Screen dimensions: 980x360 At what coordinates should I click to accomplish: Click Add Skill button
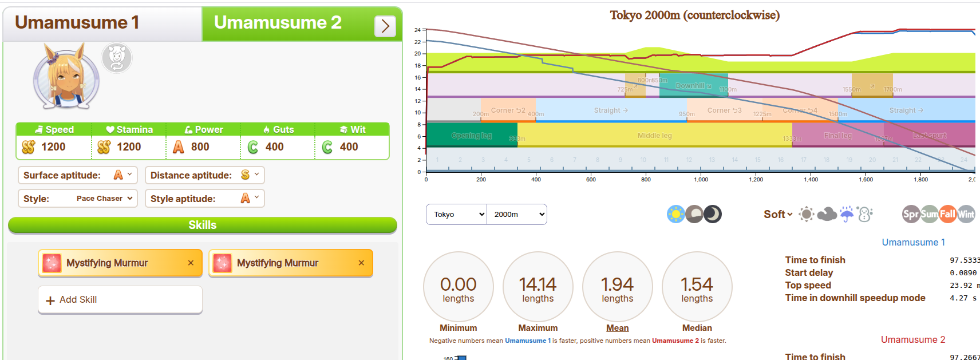tap(120, 300)
